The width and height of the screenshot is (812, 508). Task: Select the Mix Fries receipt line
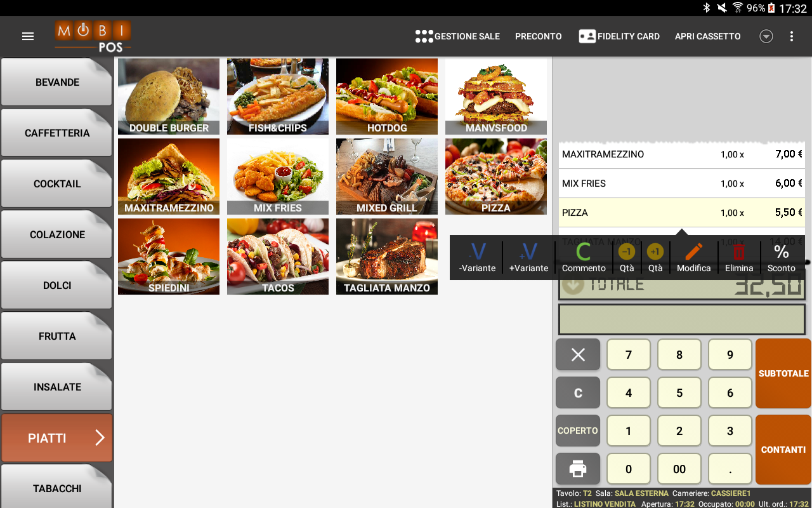tap(682, 184)
